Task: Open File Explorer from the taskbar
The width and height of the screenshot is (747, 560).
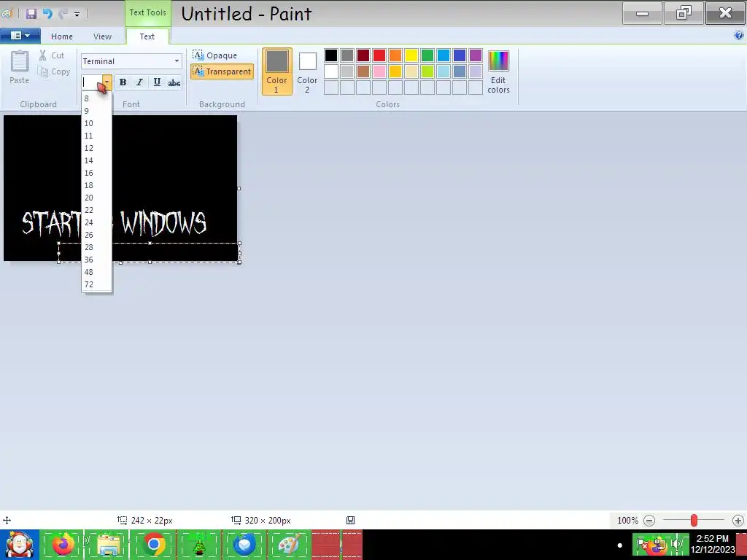Action: click(109, 544)
